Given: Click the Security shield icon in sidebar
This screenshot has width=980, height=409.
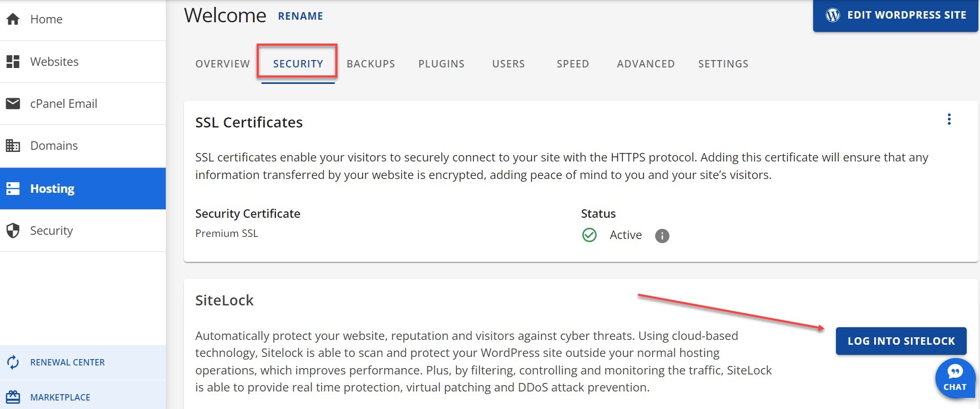Looking at the screenshot, I should (x=13, y=231).
